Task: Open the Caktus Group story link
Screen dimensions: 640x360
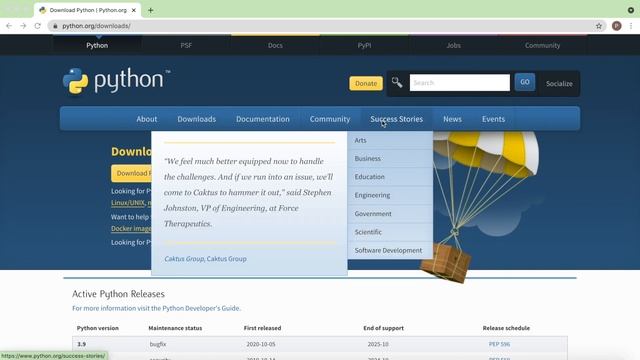Action: (x=205, y=259)
